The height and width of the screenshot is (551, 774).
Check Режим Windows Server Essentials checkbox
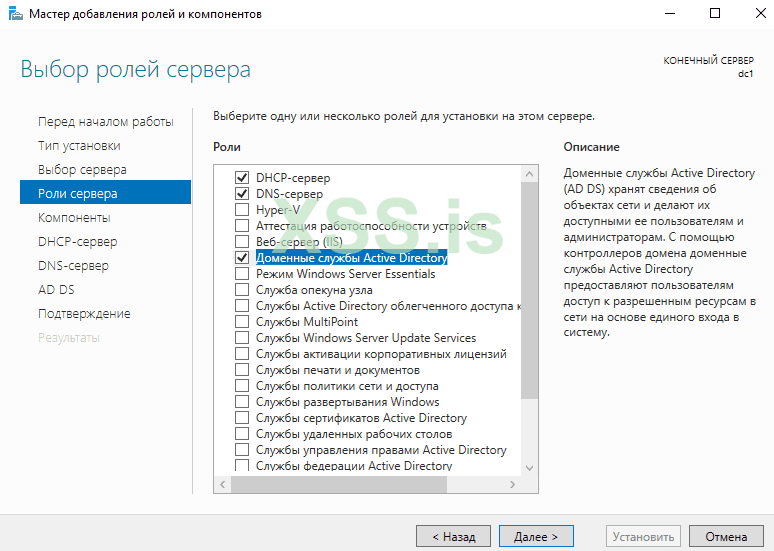[x=242, y=274]
